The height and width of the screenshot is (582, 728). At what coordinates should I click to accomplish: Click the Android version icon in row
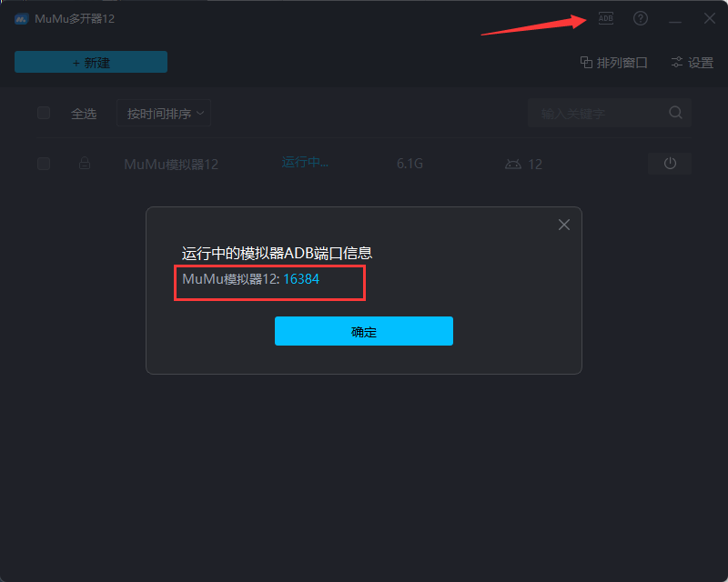[x=513, y=164]
